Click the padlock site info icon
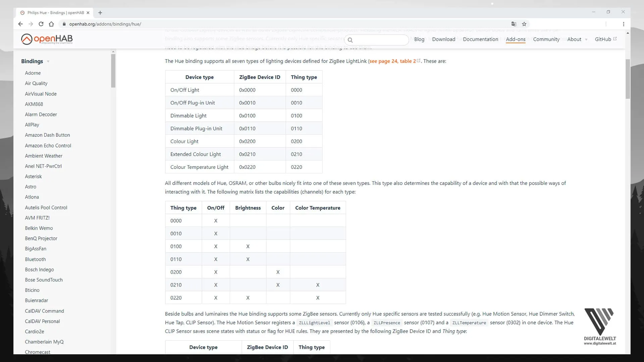Screen dimensions: 644x362 click(64, 24)
